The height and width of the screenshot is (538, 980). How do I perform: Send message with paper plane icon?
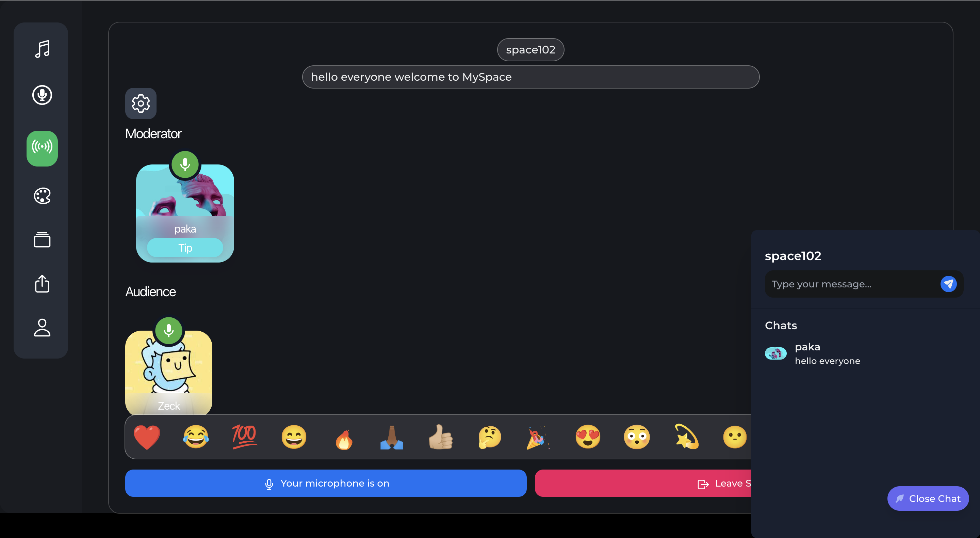pyautogui.click(x=948, y=284)
